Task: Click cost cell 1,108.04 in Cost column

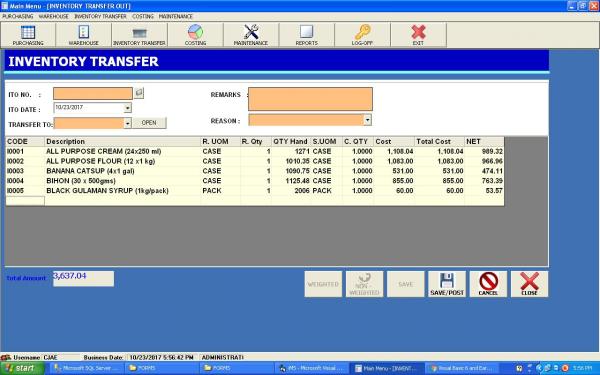Action: [x=394, y=152]
